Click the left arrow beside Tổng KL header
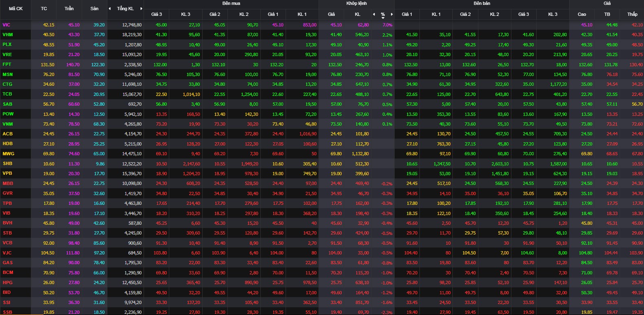The height and width of the screenshot is (315, 644). [x=109, y=9]
